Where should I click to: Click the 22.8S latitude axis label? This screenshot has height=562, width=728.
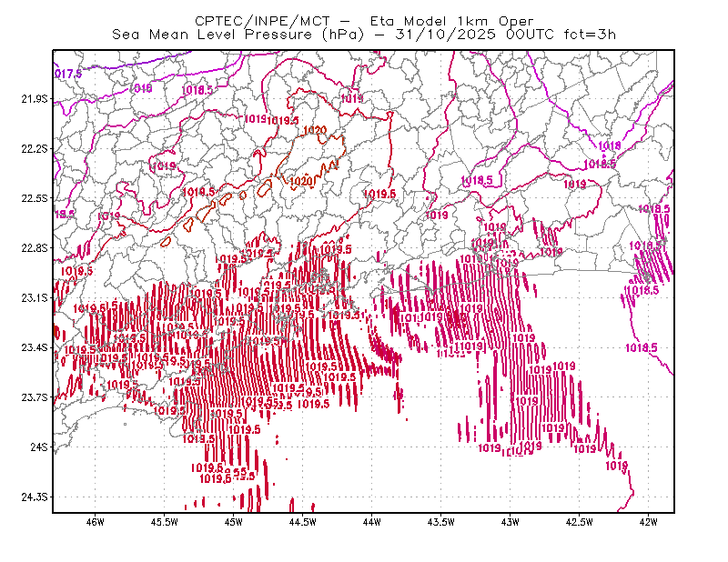[35, 248]
